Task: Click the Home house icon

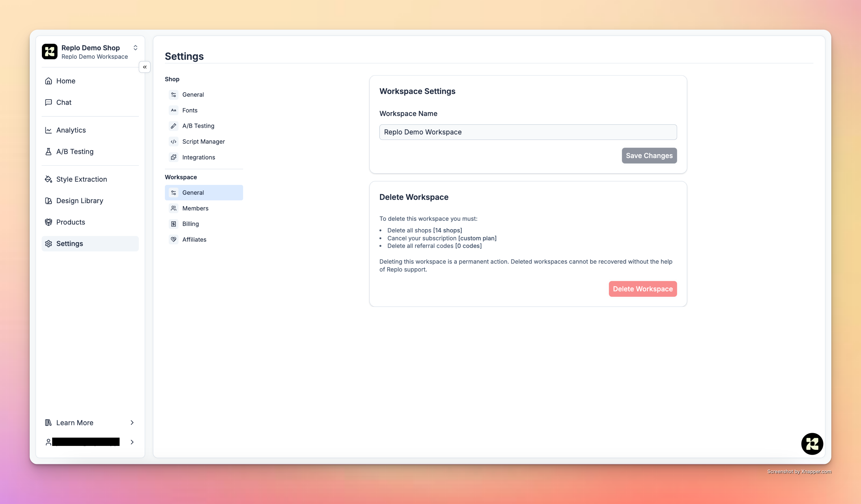Action: (49, 81)
